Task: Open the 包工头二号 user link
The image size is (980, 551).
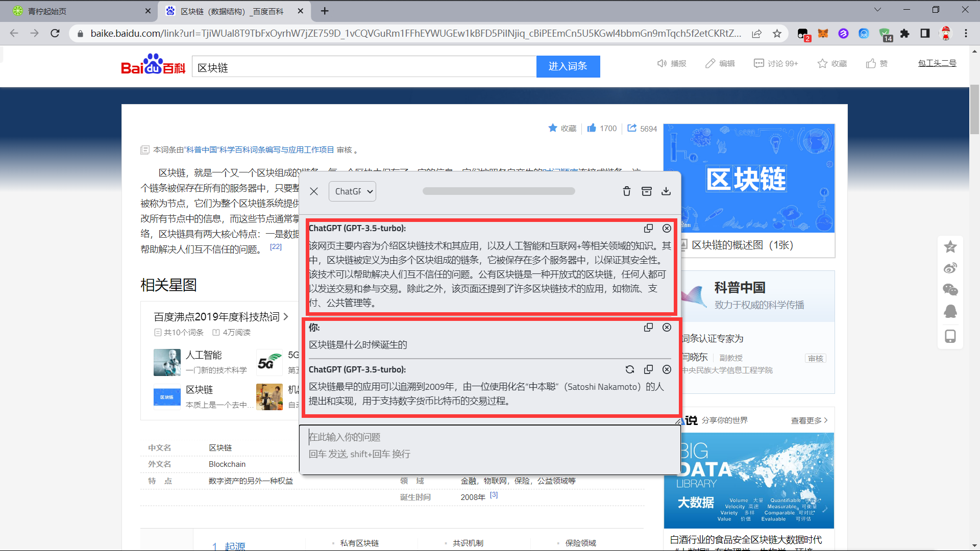Action: pyautogui.click(x=937, y=63)
